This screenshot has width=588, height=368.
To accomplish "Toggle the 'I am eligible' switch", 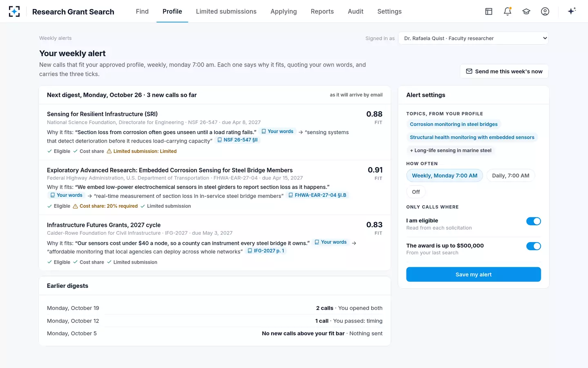I will (x=533, y=221).
